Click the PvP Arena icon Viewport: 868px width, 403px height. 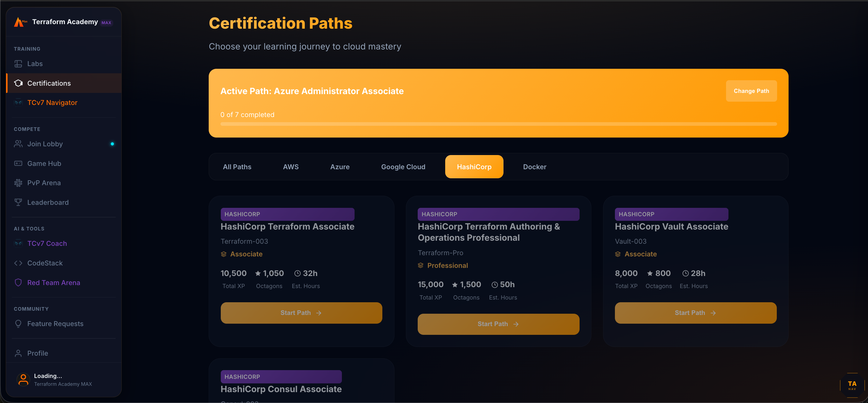(18, 183)
